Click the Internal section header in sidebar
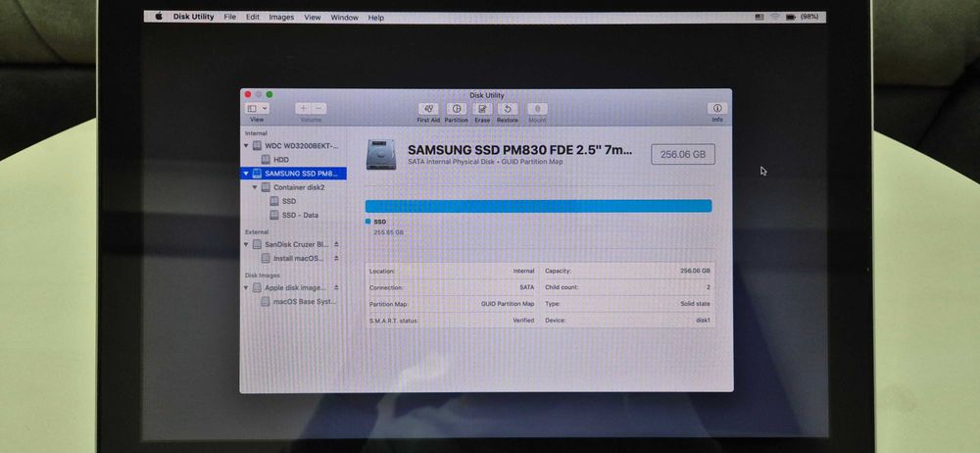The width and height of the screenshot is (980, 453). click(x=256, y=133)
